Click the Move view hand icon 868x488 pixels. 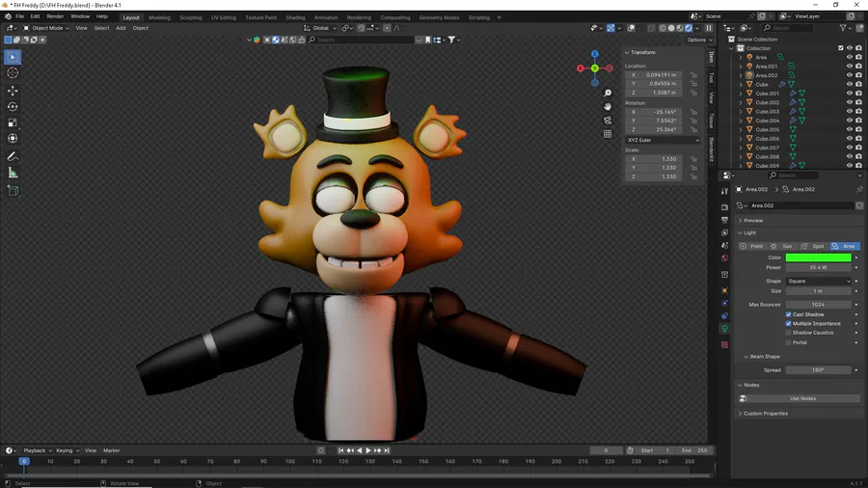[608, 106]
